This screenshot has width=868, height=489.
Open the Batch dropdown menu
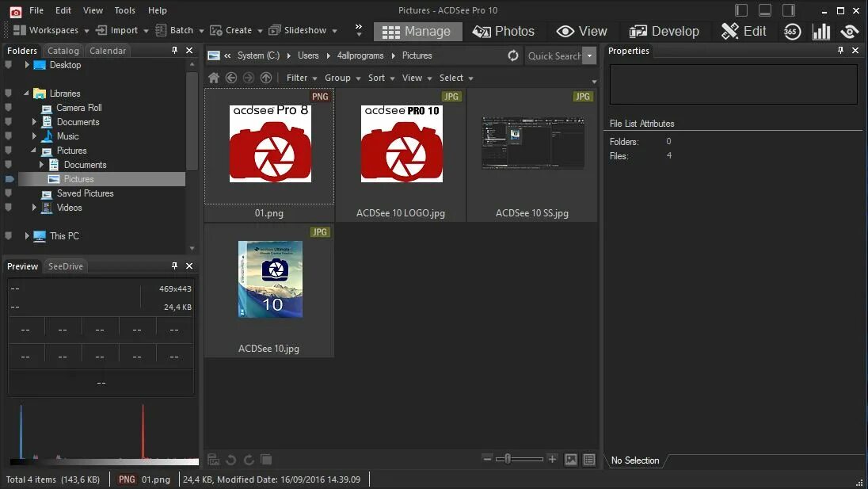click(x=180, y=29)
